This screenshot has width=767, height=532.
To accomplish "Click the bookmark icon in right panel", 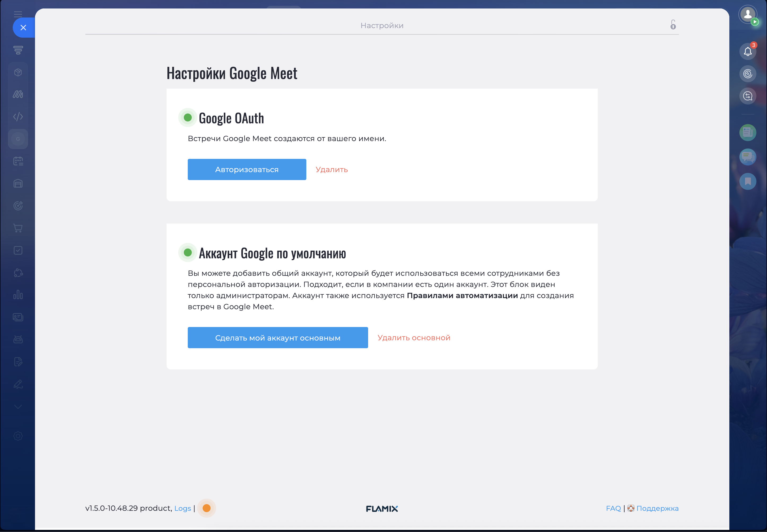I will [748, 181].
